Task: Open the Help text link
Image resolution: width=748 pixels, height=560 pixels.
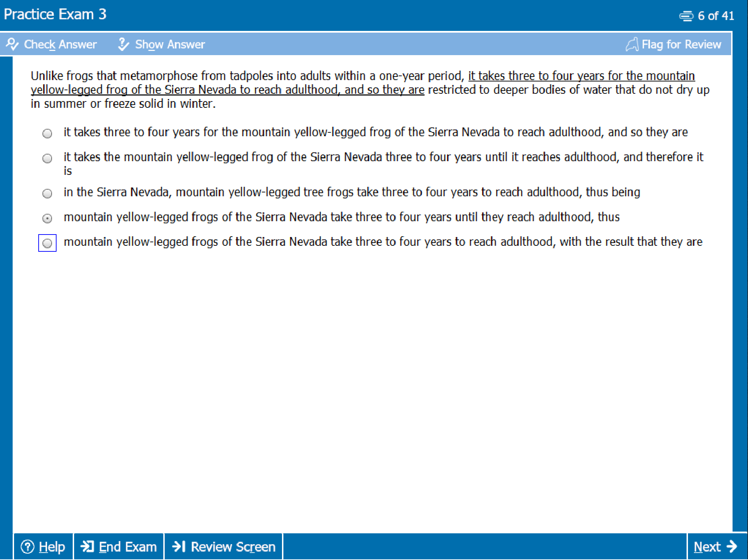Action: tap(52, 547)
